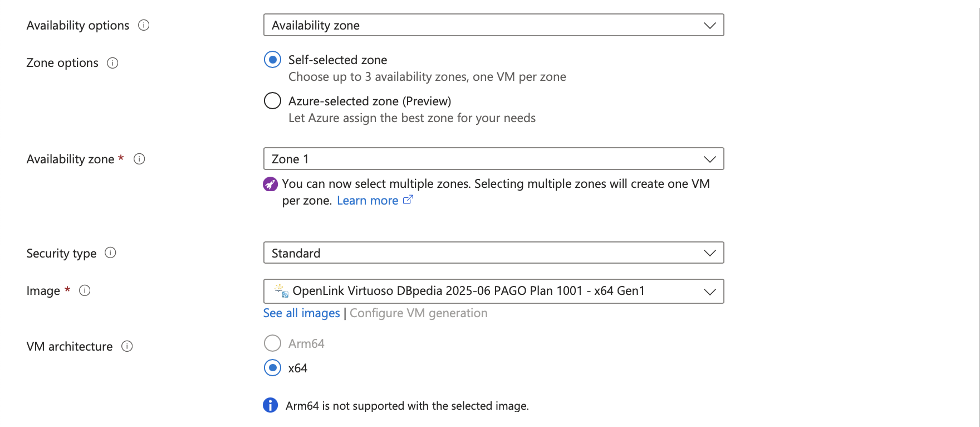Open the Availability options dropdown

(x=493, y=25)
